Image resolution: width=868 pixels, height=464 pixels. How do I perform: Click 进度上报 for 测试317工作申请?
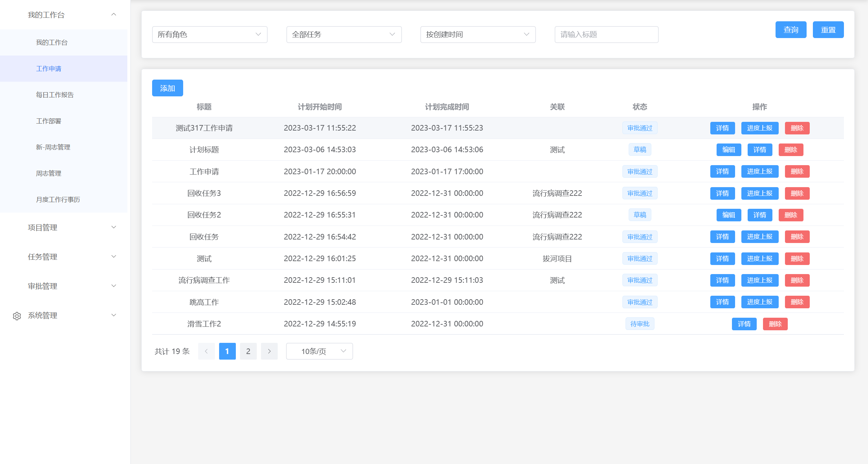(760, 128)
